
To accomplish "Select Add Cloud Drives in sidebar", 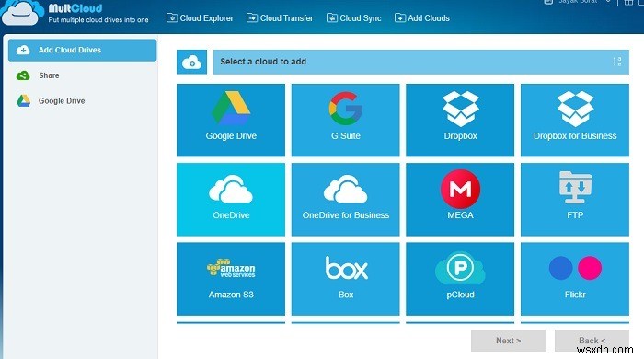I will point(82,50).
